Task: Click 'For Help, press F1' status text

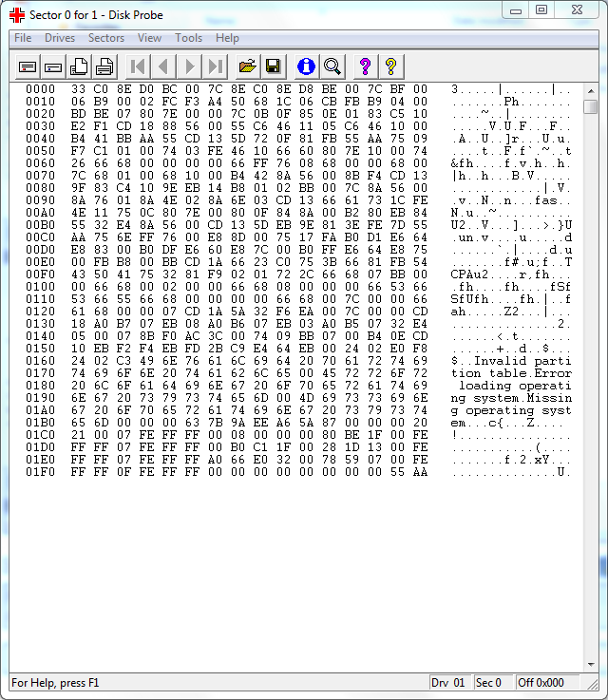Action: [x=55, y=683]
